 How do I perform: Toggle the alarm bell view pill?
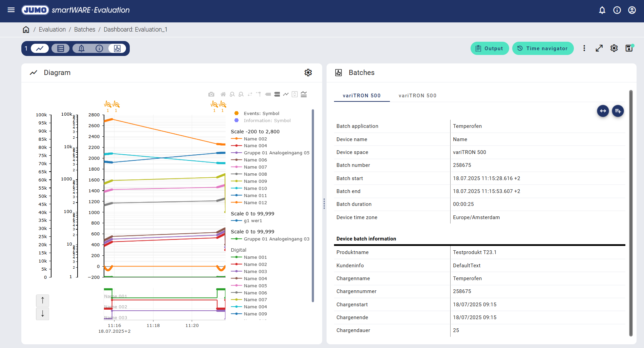(x=81, y=49)
